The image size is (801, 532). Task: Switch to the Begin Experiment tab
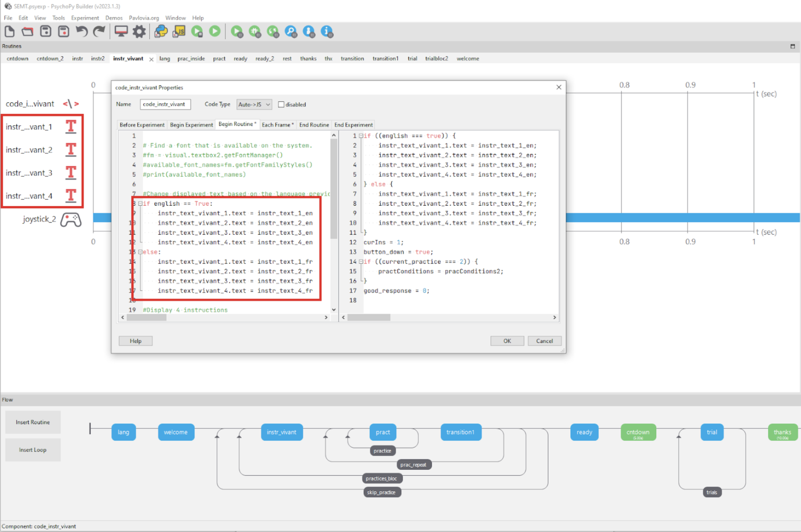[191, 124]
